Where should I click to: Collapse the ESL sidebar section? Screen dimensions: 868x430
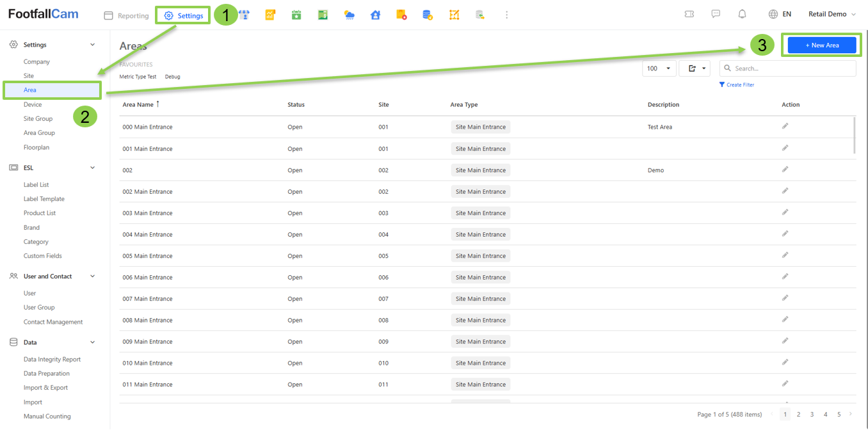point(92,168)
